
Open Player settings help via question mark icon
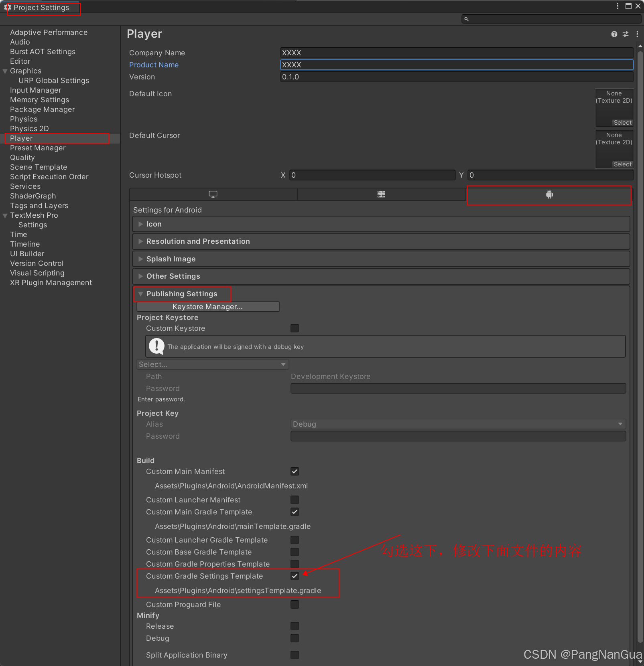pyautogui.click(x=614, y=34)
